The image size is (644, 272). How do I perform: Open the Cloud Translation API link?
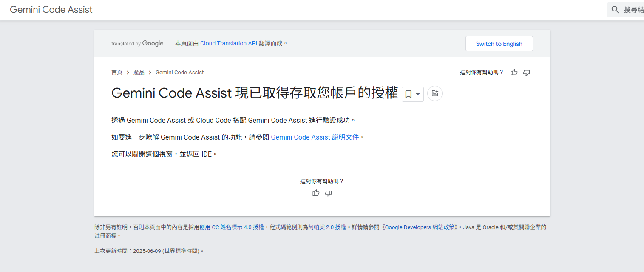(229, 43)
